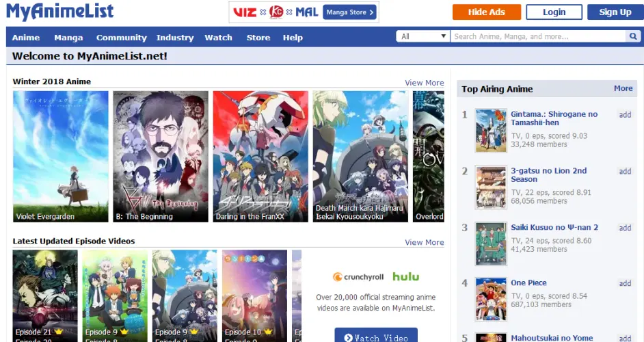Click add next to Saiki Kusuo
This screenshot has width=644, height=342.
coord(625,228)
